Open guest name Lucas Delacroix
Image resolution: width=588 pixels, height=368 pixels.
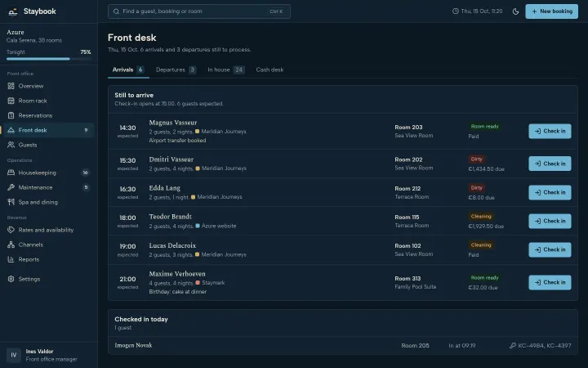[x=172, y=245]
